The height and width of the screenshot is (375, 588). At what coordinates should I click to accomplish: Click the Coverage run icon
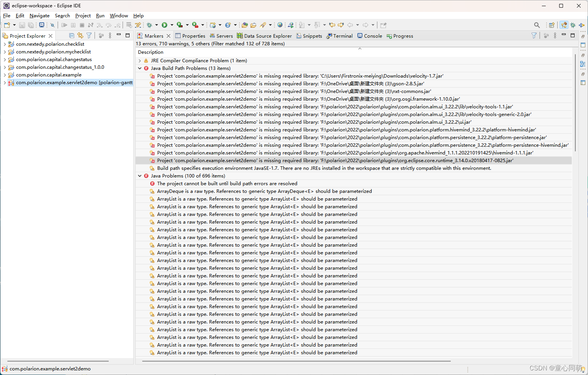point(179,25)
